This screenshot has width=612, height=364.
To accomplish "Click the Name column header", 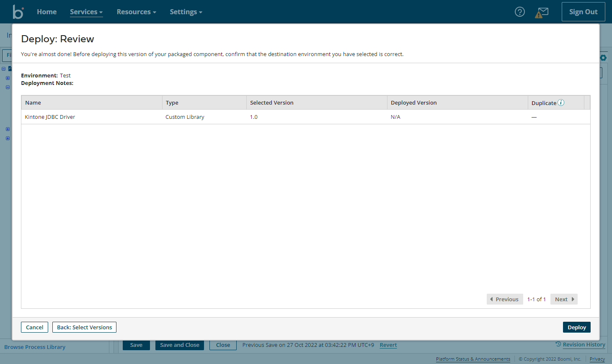I will pos(92,103).
